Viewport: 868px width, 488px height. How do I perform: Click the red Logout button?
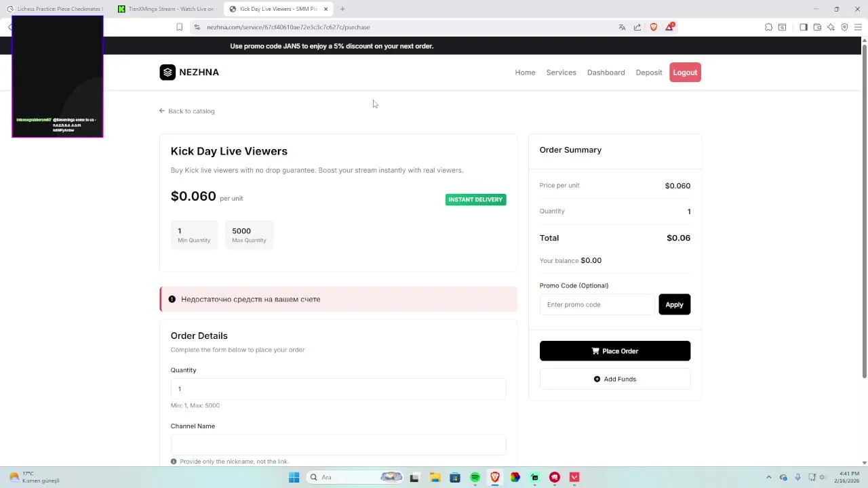(685, 73)
